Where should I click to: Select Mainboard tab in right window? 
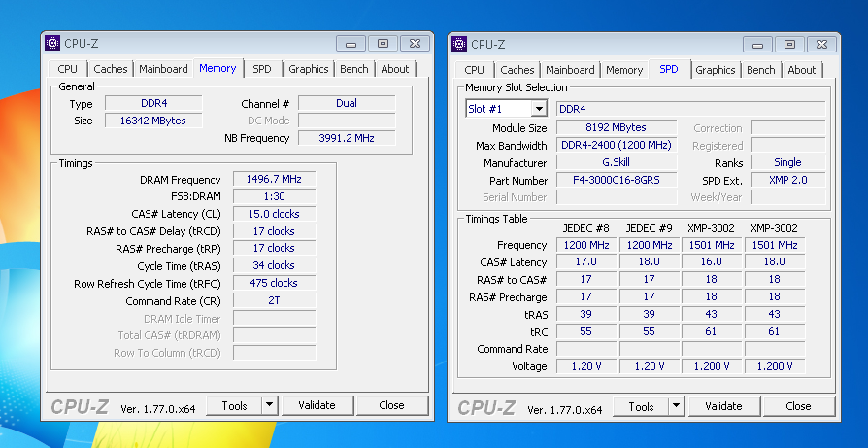click(x=570, y=70)
